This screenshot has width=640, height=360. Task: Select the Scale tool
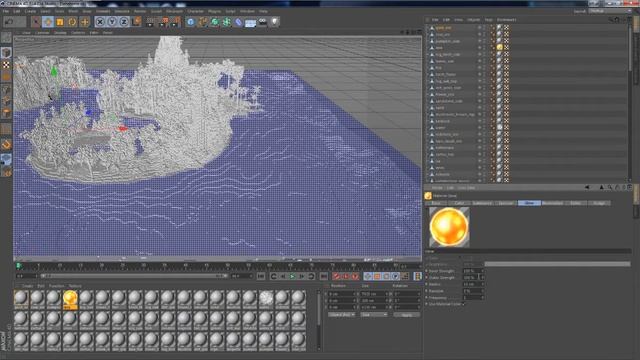point(60,22)
